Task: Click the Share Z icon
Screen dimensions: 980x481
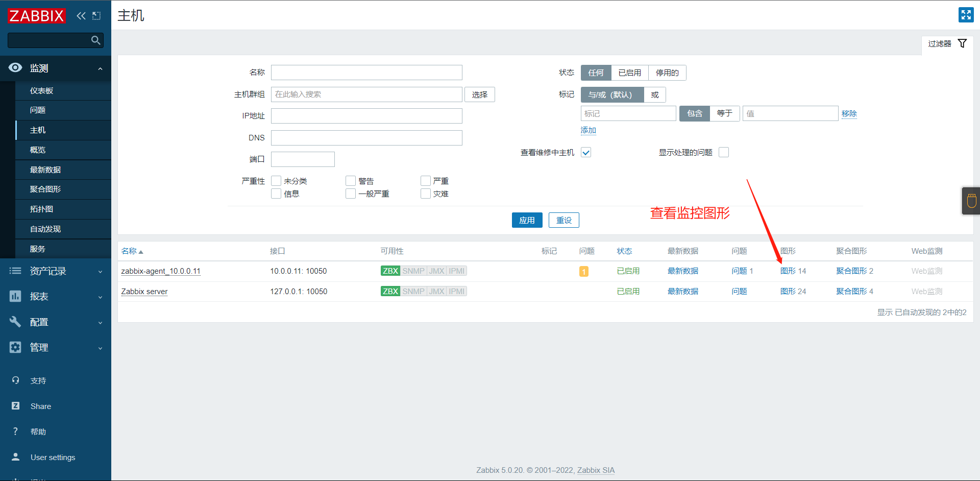Action: pos(15,406)
